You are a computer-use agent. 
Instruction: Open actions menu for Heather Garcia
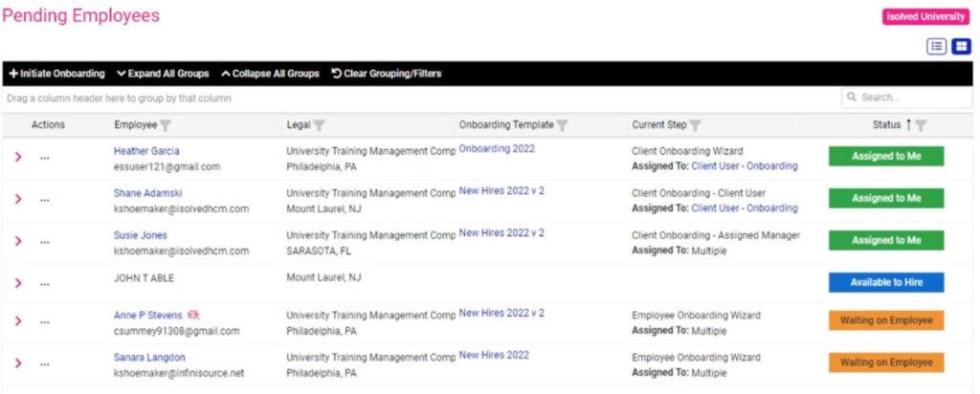pyautogui.click(x=44, y=158)
